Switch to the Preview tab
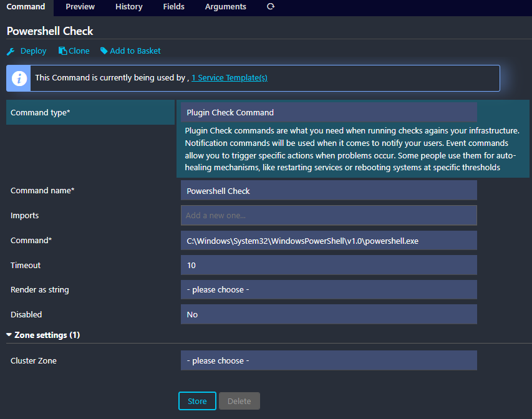Viewport: 532px width, 419px height. pyautogui.click(x=80, y=7)
